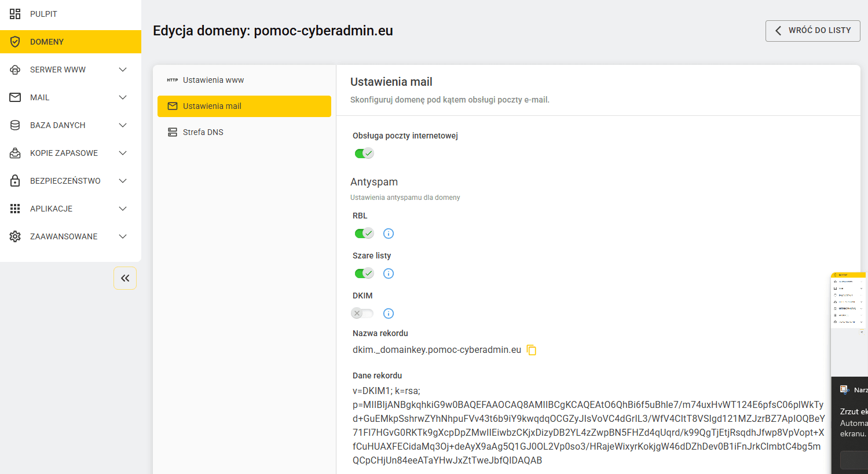This screenshot has width=868, height=474.
Task: Disable Obsługa poczty internetowej toggle
Action: pos(364,154)
